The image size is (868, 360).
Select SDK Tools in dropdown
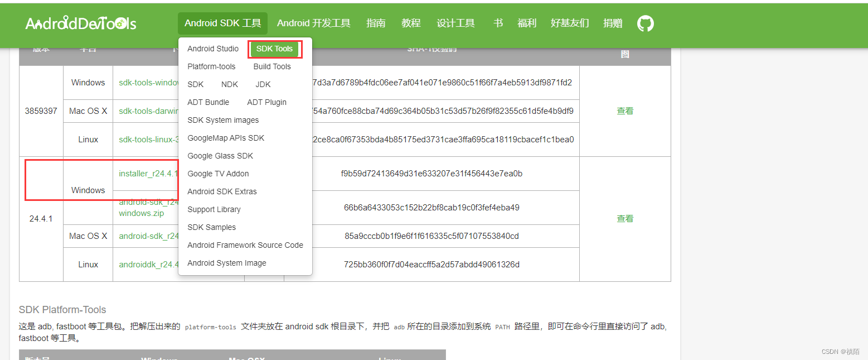click(x=274, y=49)
